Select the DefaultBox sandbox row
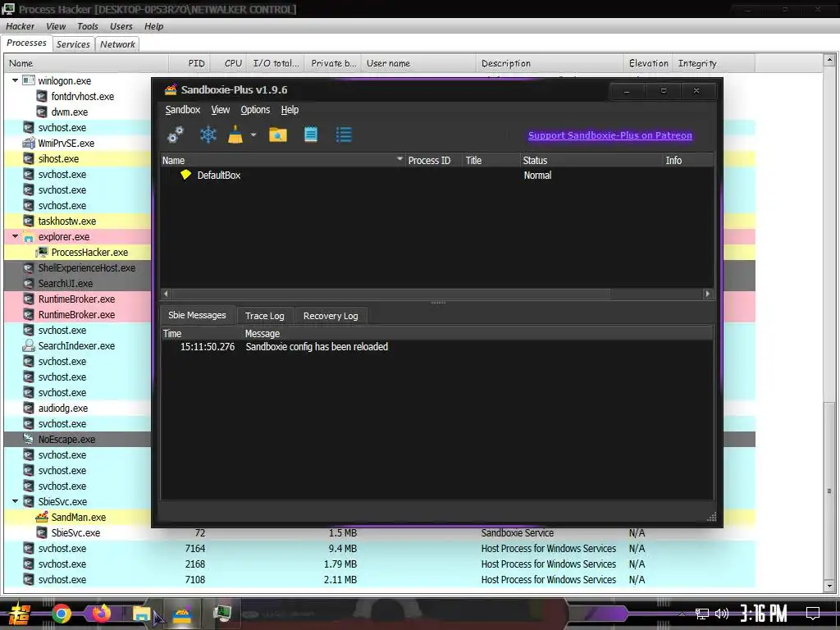Image resolution: width=840 pixels, height=630 pixels. pyautogui.click(x=437, y=176)
